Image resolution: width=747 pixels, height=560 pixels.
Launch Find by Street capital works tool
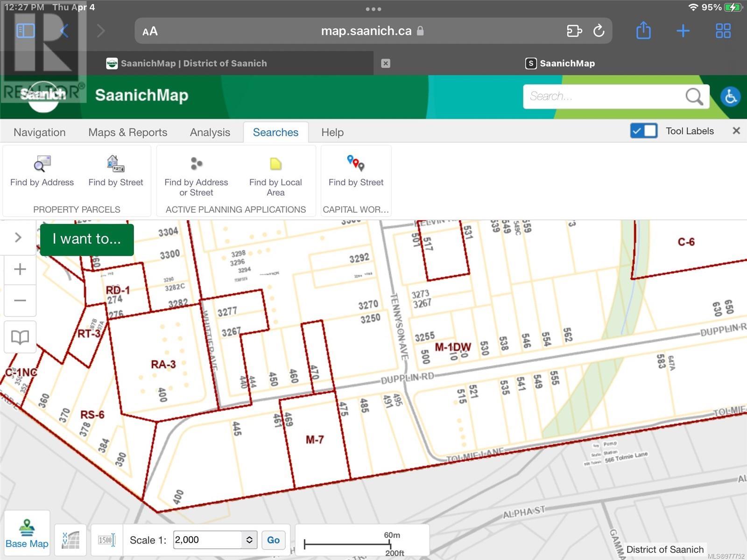click(356, 171)
